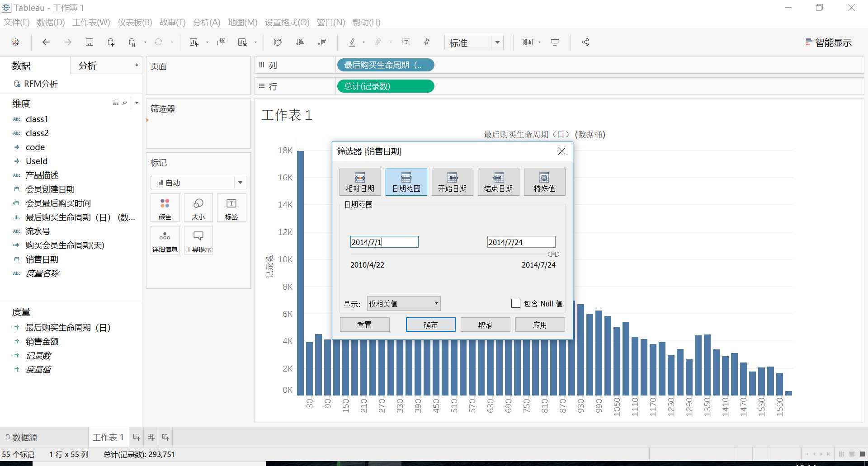The width and height of the screenshot is (868, 466).
Task: Click the sort descending icon
Action: pos(322,42)
